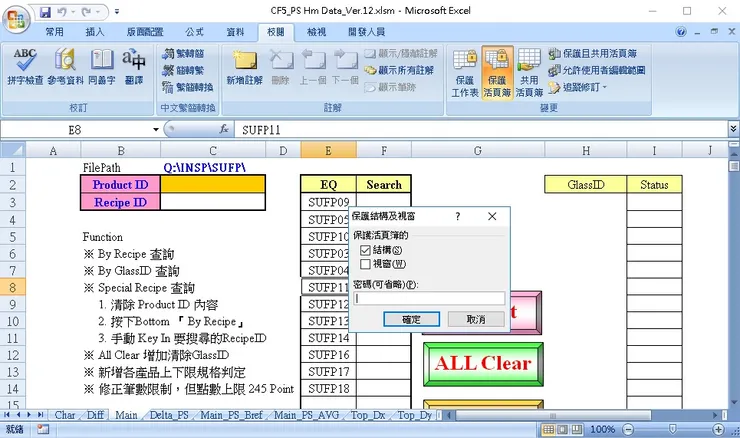Click the zoom slider handle
Screen dimensions: 740x438
(673, 430)
